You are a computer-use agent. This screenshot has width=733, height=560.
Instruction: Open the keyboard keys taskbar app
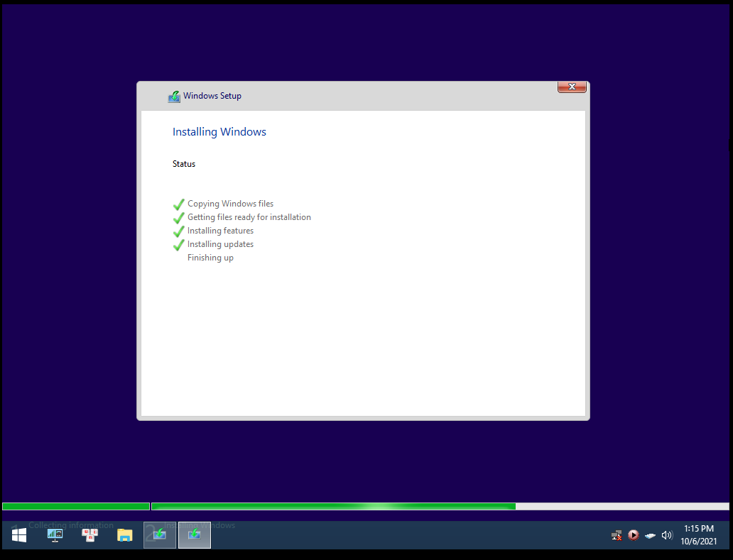[89, 534]
